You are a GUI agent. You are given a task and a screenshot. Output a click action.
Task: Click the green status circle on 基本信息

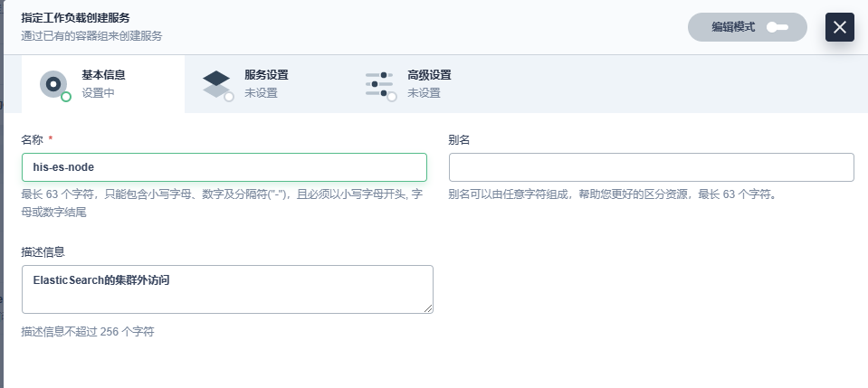[x=66, y=97]
